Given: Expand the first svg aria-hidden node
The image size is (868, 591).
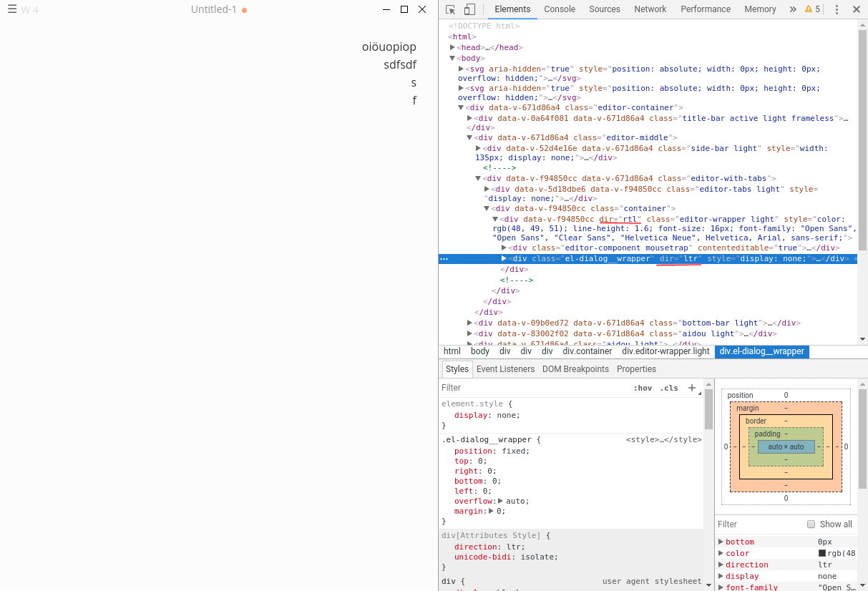Looking at the screenshot, I should (x=462, y=69).
